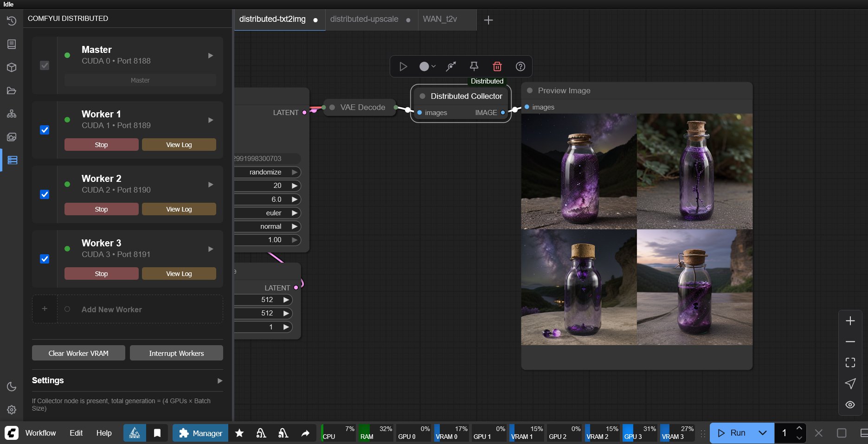Open the node library cube icon

point(12,67)
